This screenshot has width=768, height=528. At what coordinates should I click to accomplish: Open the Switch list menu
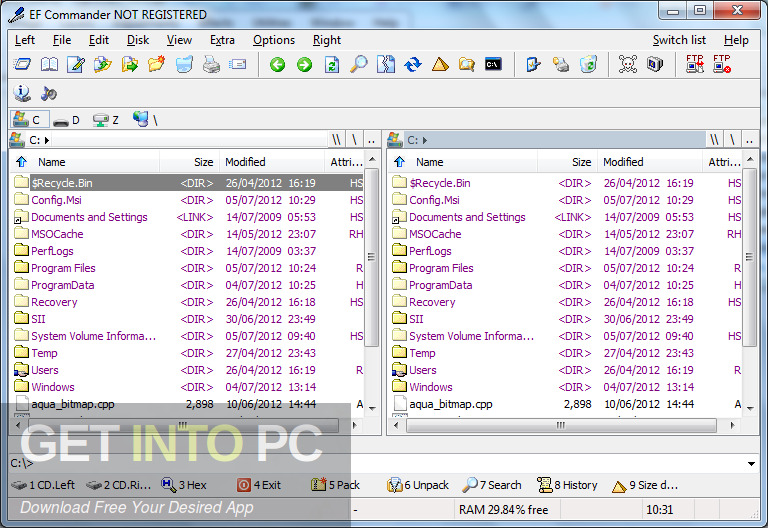(x=679, y=40)
